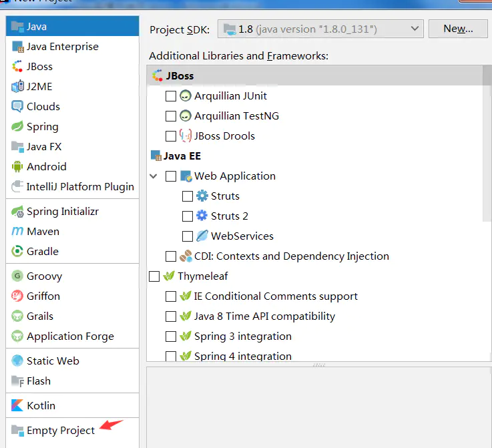Viewport: 492px width, 448px height.
Task: Click the CDI beans icon
Action: point(186,256)
